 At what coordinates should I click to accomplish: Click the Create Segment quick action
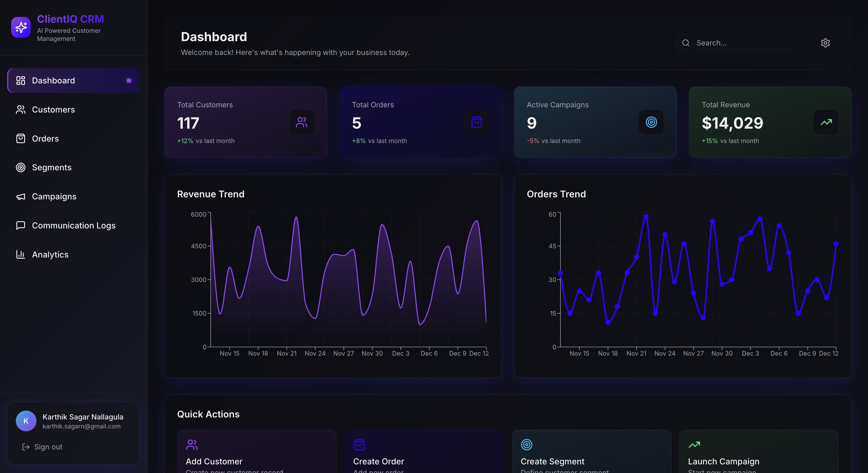591,451
